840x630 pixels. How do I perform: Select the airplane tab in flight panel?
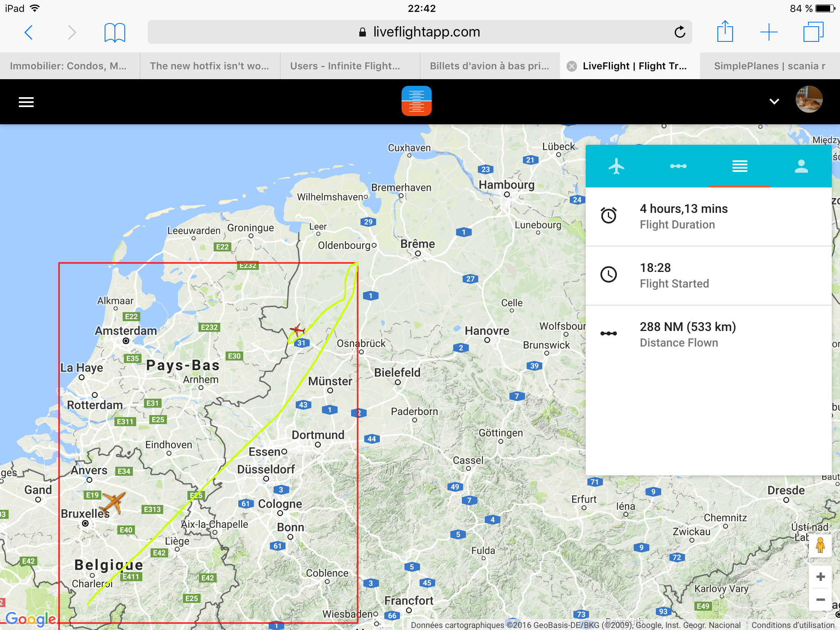[616, 167]
